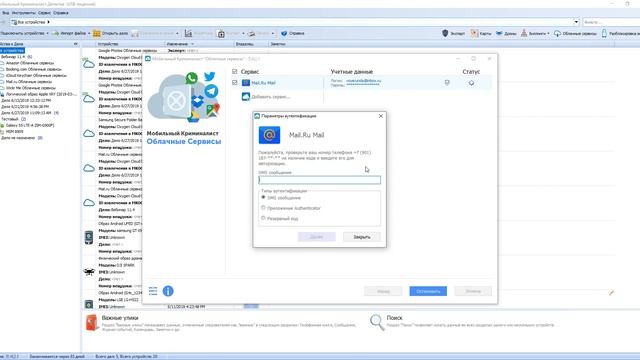Click the Добавить сервис cloud icon
This screenshot has width=640, height=360.
click(x=246, y=96)
